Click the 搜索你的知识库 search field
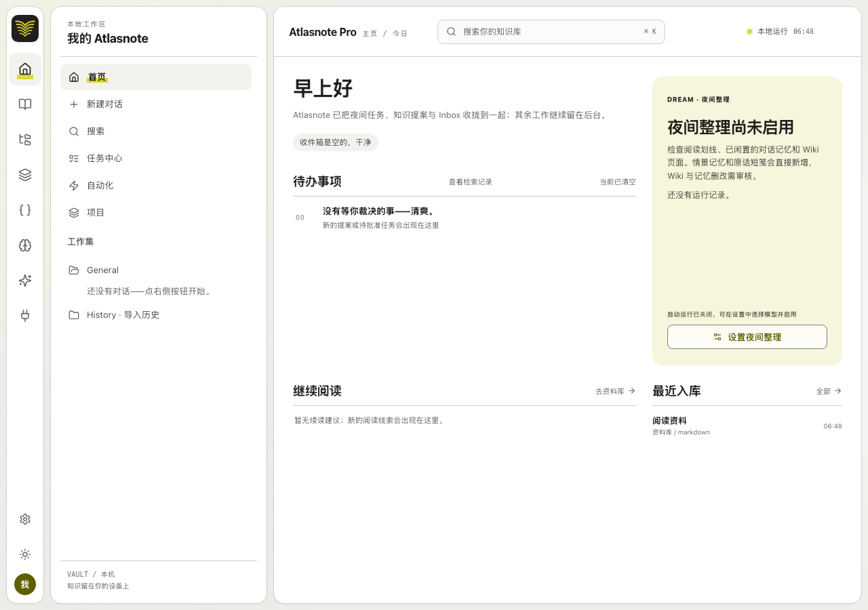 [551, 32]
